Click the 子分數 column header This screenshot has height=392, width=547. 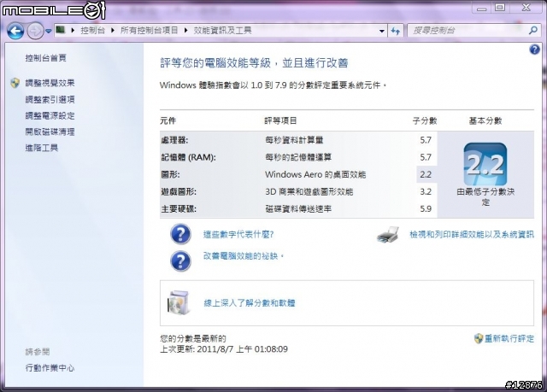[x=425, y=121]
